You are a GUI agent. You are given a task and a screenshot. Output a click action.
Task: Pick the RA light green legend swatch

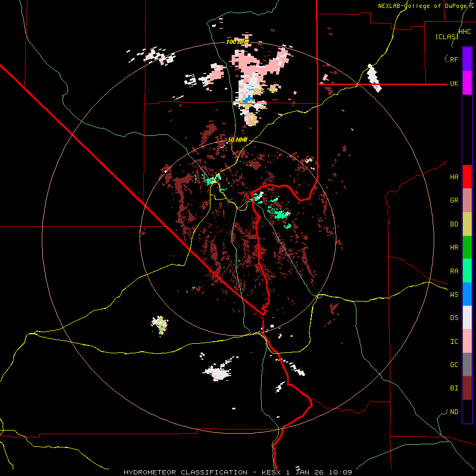(467, 271)
